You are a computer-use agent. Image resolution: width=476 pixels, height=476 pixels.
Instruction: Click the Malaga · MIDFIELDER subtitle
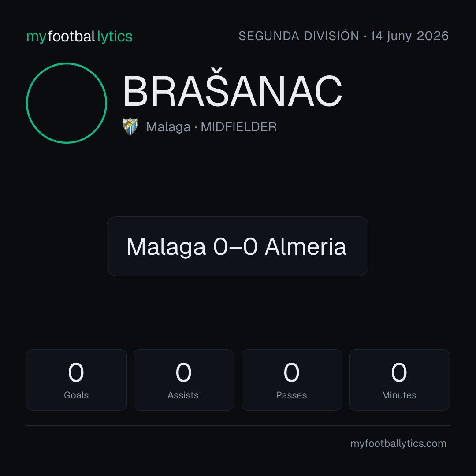point(211,127)
